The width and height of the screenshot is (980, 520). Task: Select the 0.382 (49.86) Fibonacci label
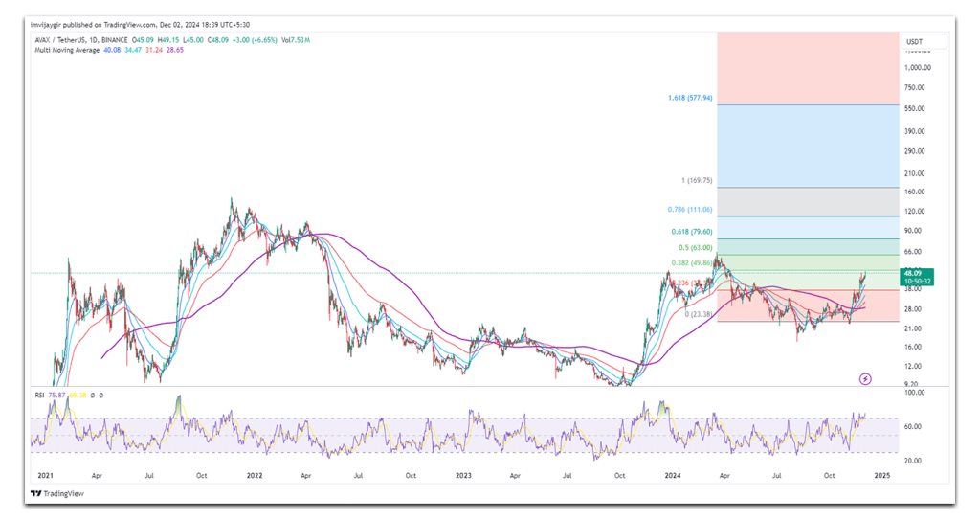coord(692,263)
